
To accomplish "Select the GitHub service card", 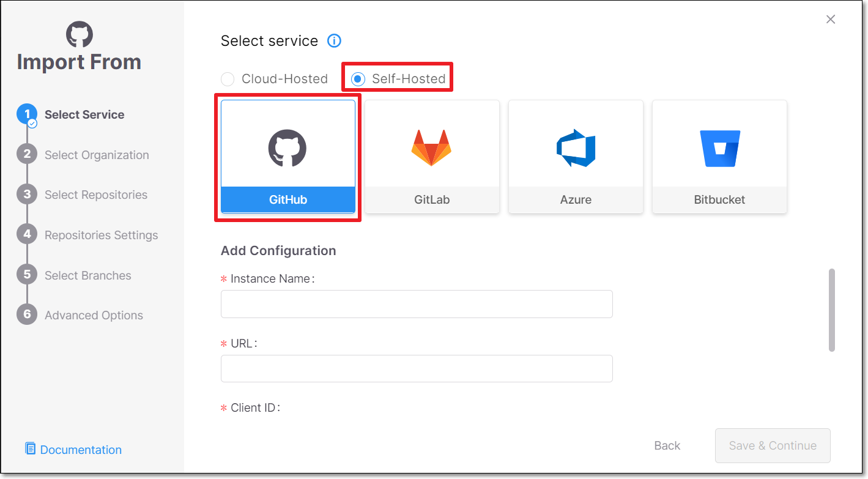I will click(288, 157).
